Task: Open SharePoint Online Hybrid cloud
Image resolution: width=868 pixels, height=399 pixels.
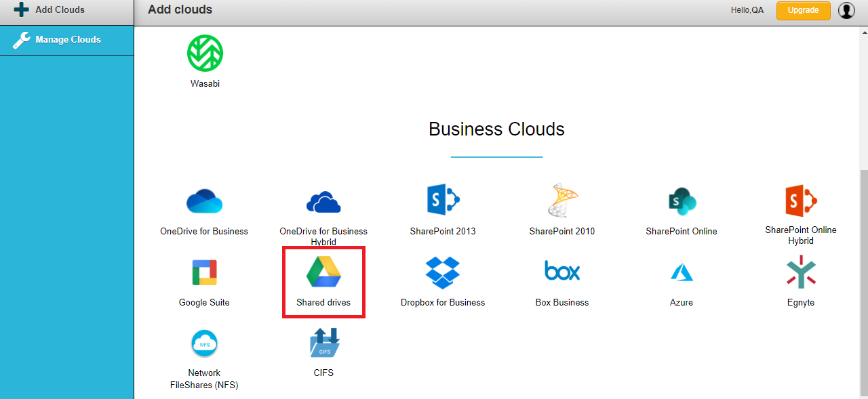Action: 800,199
